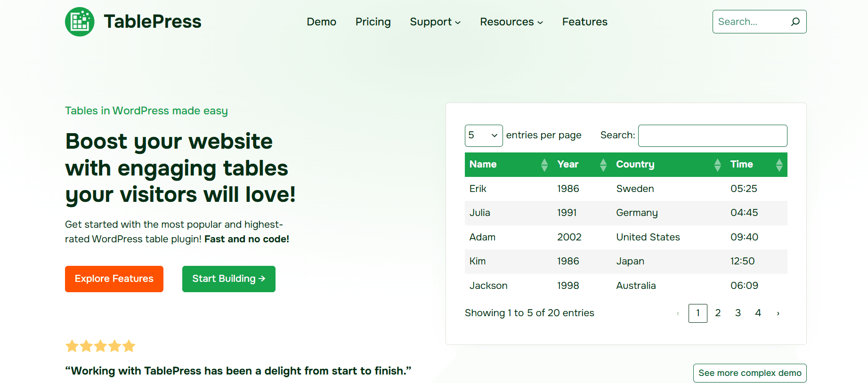Click the Showing 1 to 5 of 20 entries text
The width and height of the screenshot is (868, 383).
pos(529,313)
